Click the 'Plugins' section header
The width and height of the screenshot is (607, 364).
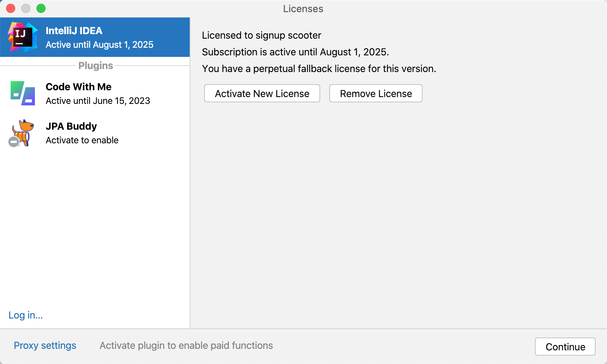click(96, 66)
